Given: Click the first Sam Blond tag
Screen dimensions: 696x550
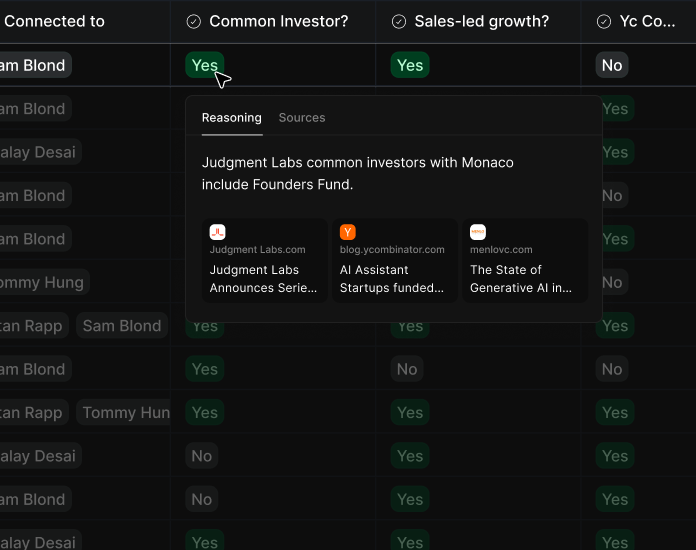Looking at the screenshot, I should tap(32, 65).
